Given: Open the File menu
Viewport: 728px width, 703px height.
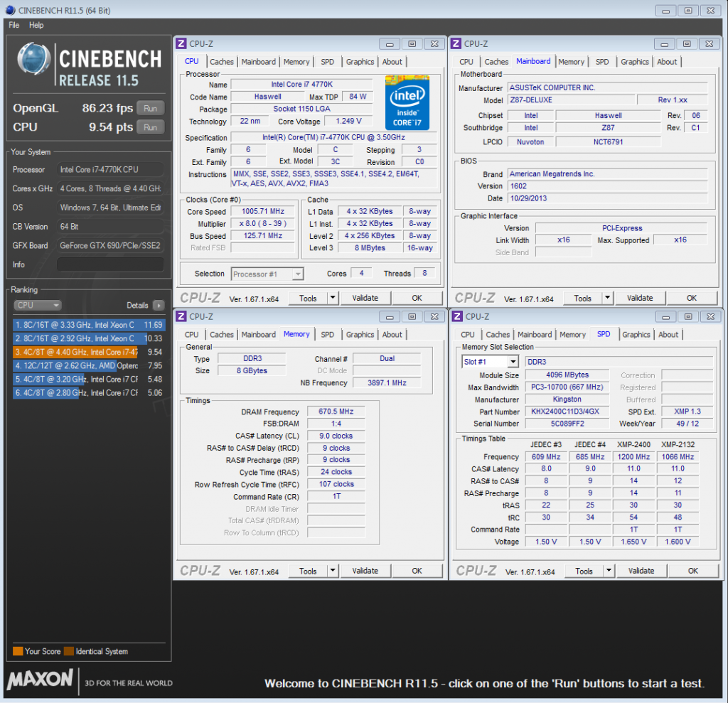Looking at the screenshot, I should click(14, 25).
